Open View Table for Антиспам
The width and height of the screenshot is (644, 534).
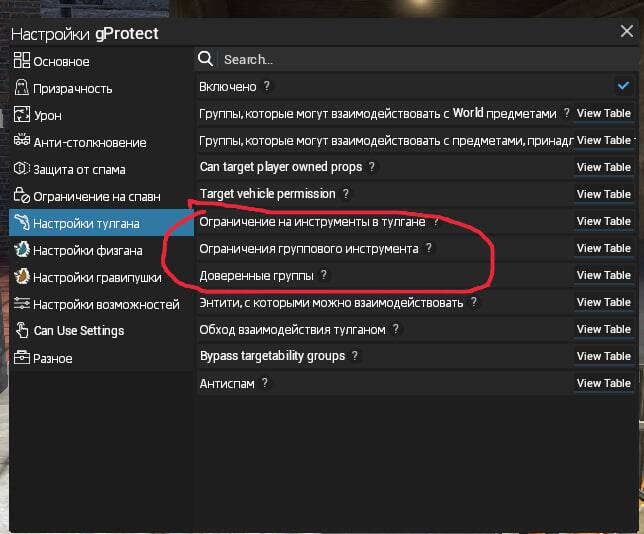click(603, 383)
